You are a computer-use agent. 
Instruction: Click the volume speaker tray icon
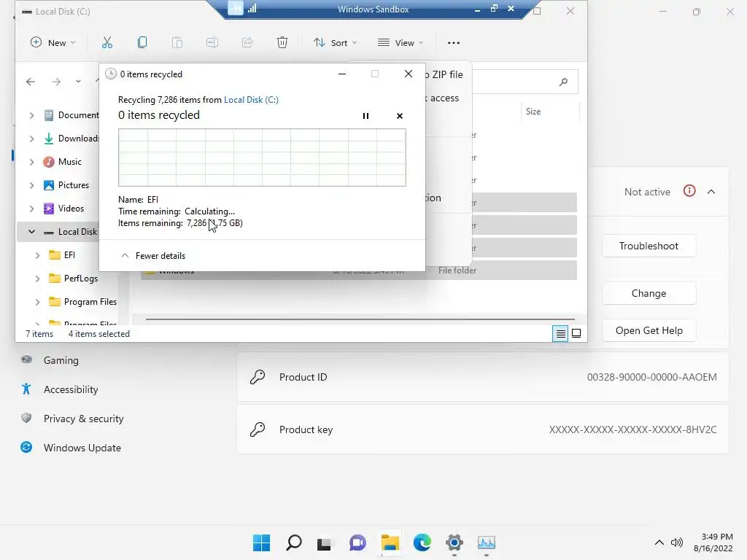pyautogui.click(x=676, y=542)
